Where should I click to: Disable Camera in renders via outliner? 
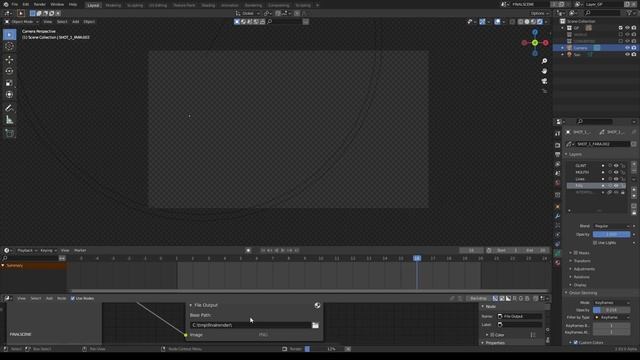634,48
